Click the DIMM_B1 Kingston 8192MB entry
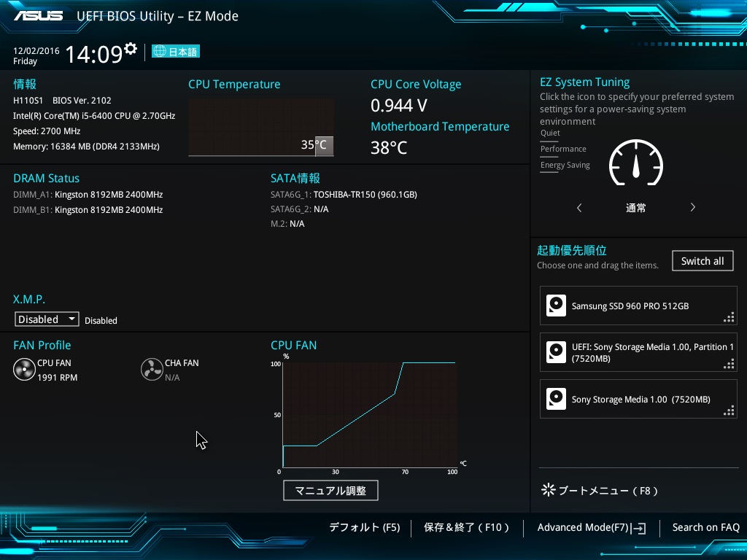 coord(88,209)
